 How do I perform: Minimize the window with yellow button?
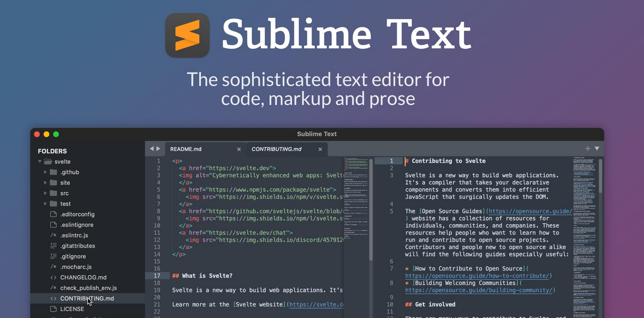click(x=46, y=134)
